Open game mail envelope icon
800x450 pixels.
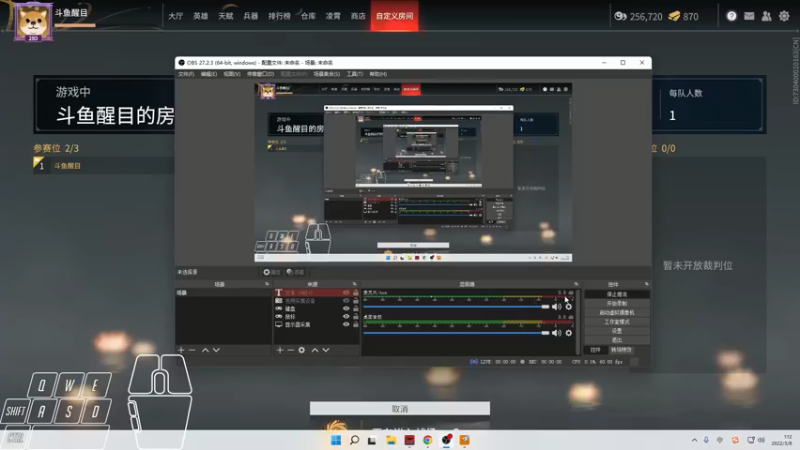tap(749, 16)
